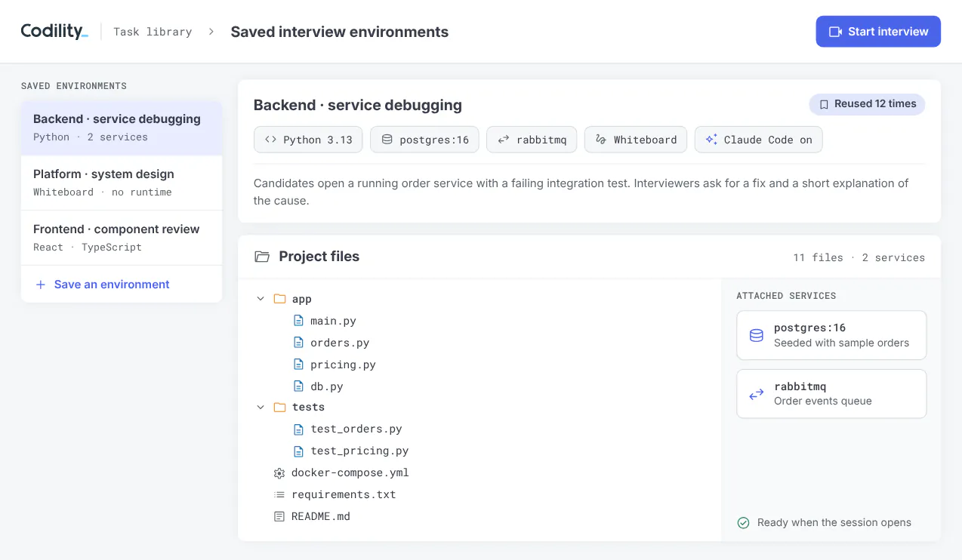Click the video camera icon in Start interview
Image resolution: width=962 pixels, height=560 pixels.
coord(835,32)
